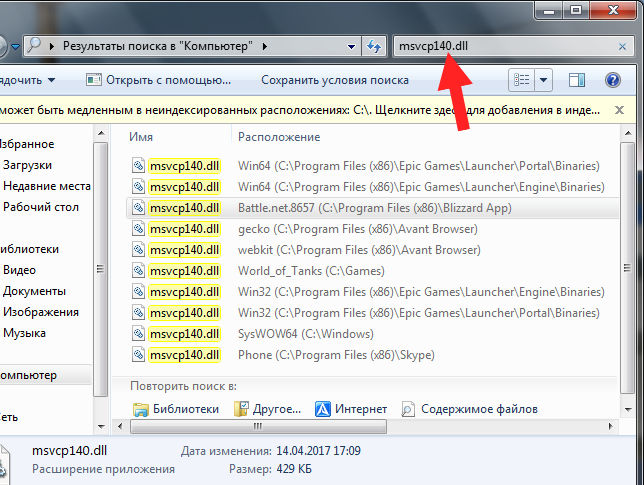Image resolution: width=644 pixels, height=485 pixels.
Task: Click the refresh icon beside address bar
Action: (373, 46)
